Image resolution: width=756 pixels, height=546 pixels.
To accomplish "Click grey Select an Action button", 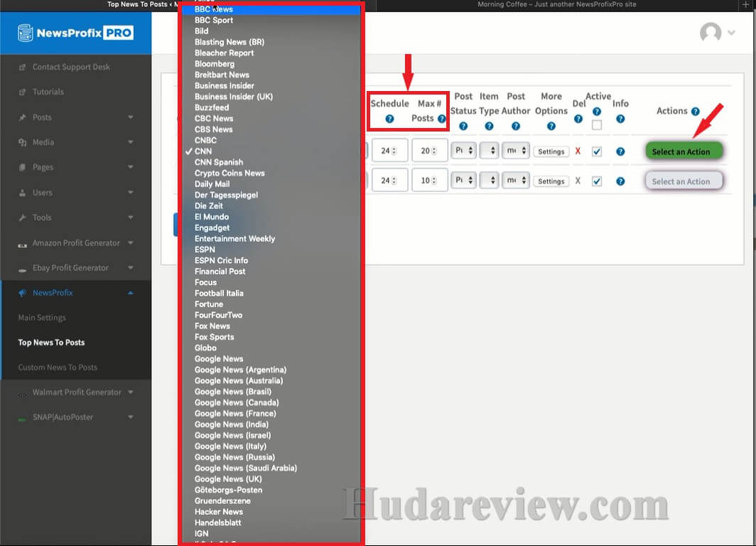I will [684, 181].
